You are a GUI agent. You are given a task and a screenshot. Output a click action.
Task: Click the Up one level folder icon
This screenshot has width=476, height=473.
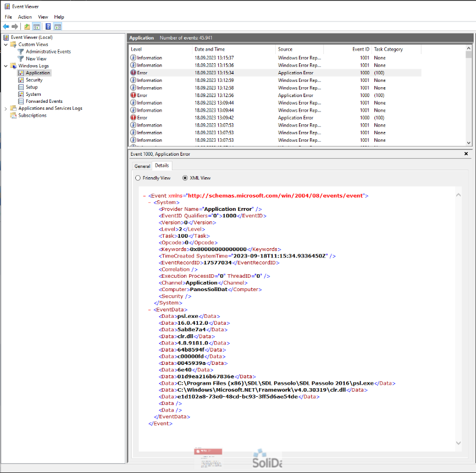click(27, 27)
